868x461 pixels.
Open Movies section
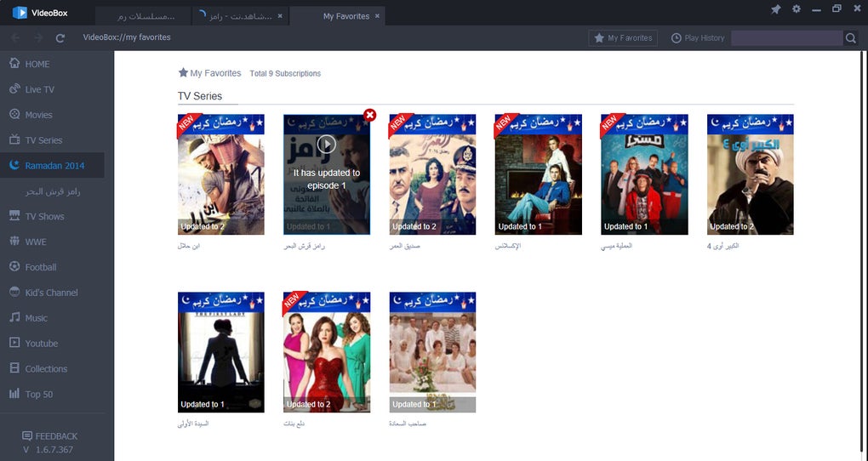(52, 115)
